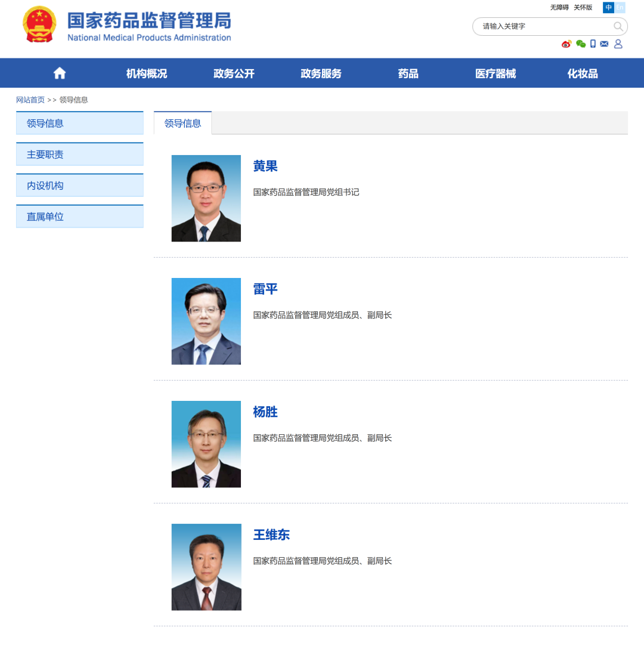Switch language to En (English)

pyautogui.click(x=620, y=7)
